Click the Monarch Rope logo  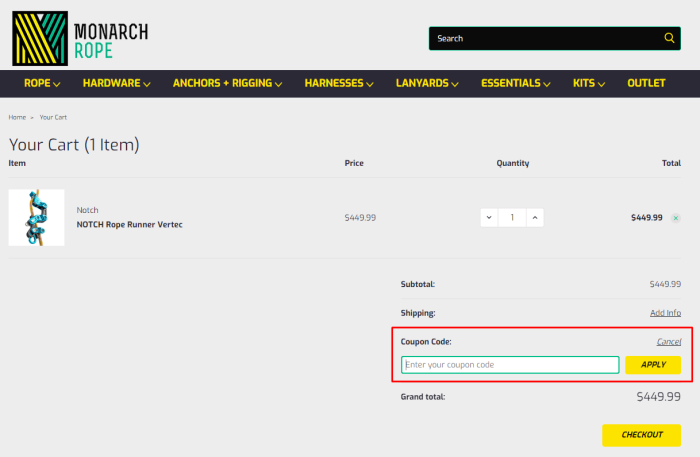coord(80,39)
